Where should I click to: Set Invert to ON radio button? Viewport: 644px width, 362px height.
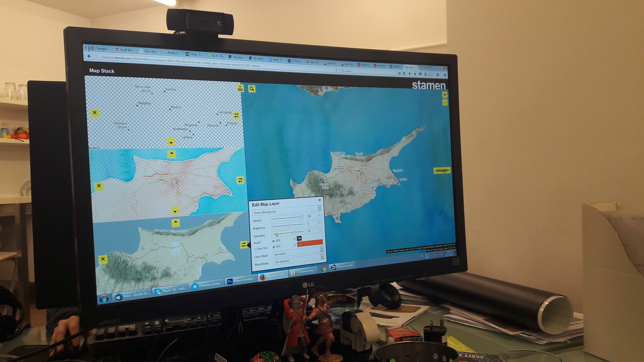[295, 239]
